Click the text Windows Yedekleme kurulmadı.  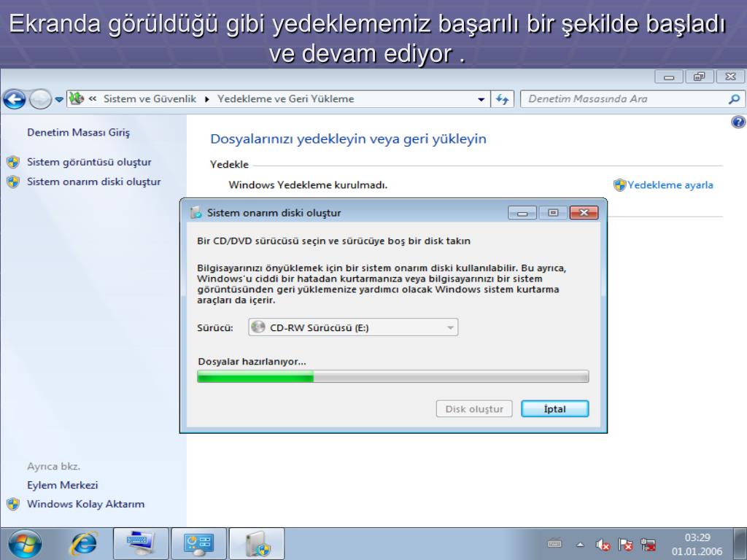coord(308,184)
